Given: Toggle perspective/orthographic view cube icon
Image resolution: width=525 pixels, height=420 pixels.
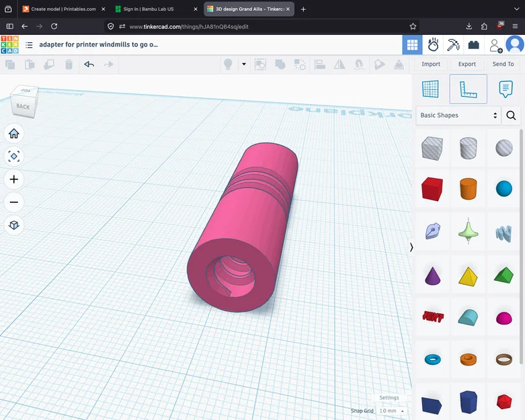Looking at the screenshot, I should pyautogui.click(x=14, y=225).
